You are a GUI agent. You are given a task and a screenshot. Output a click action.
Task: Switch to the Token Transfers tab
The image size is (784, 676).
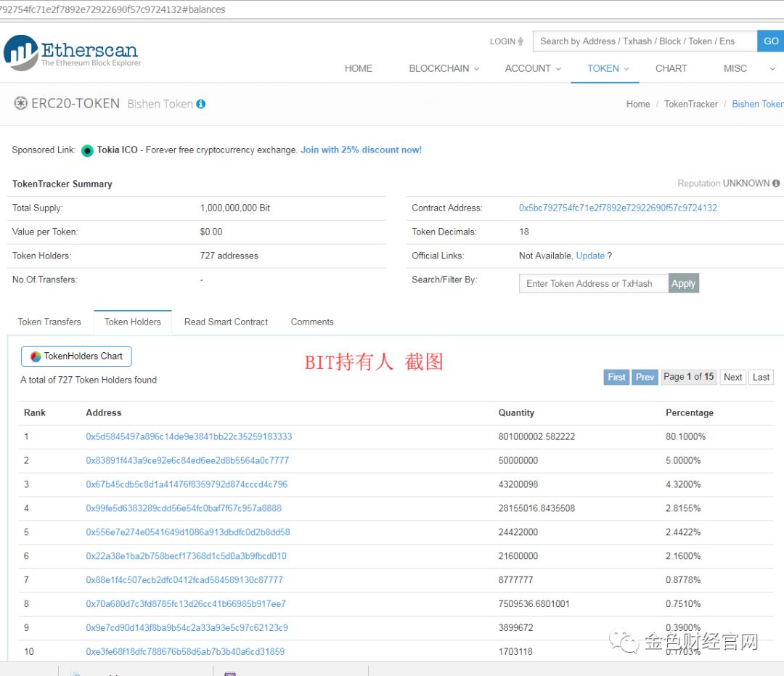(x=49, y=322)
